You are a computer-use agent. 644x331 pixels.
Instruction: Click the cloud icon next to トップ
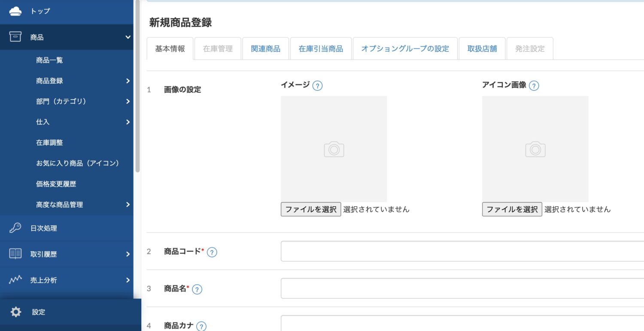point(15,11)
